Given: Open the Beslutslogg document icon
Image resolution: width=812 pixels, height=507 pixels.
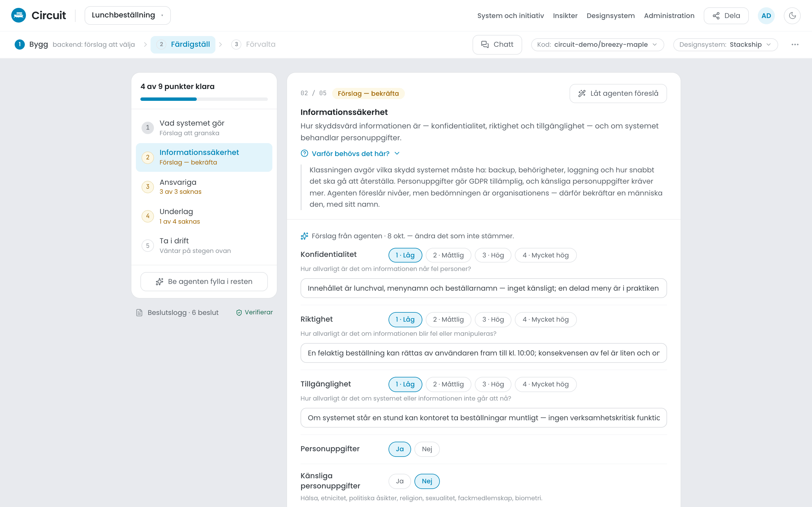Looking at the screenshot, I should tap(139, 313).
